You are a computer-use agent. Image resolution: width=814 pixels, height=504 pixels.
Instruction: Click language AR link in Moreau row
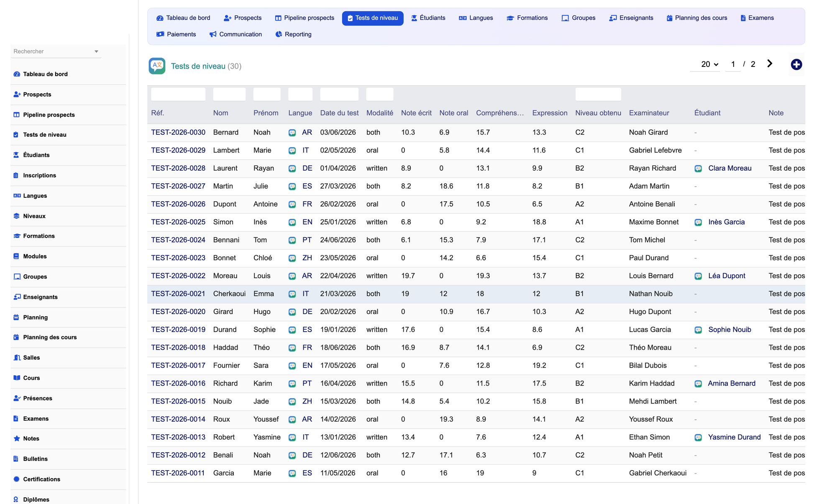click(x=307, y=276)
